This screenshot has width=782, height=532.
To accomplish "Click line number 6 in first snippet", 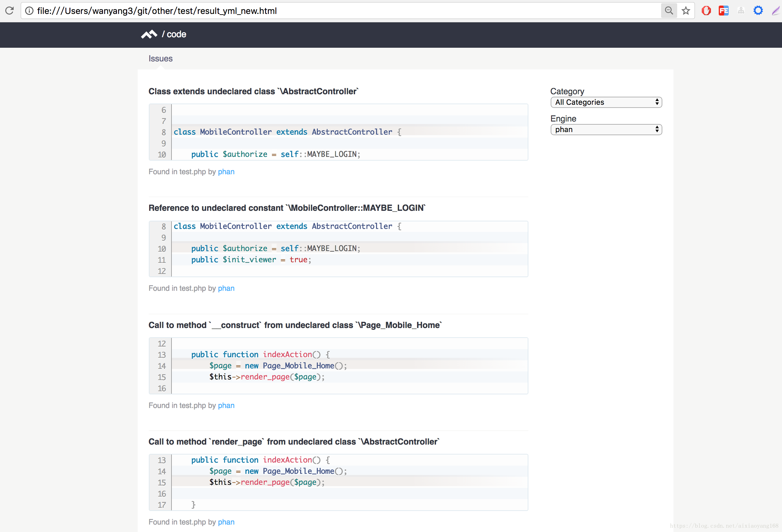I will (163, 110).
